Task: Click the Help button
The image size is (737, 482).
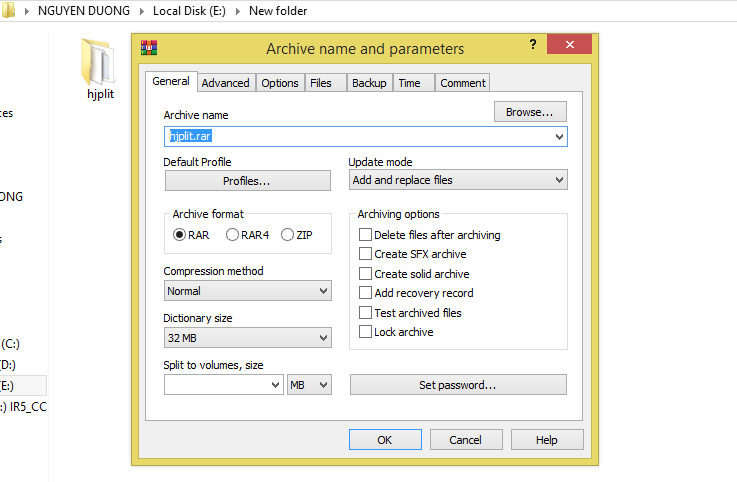Action: point(547,440)
